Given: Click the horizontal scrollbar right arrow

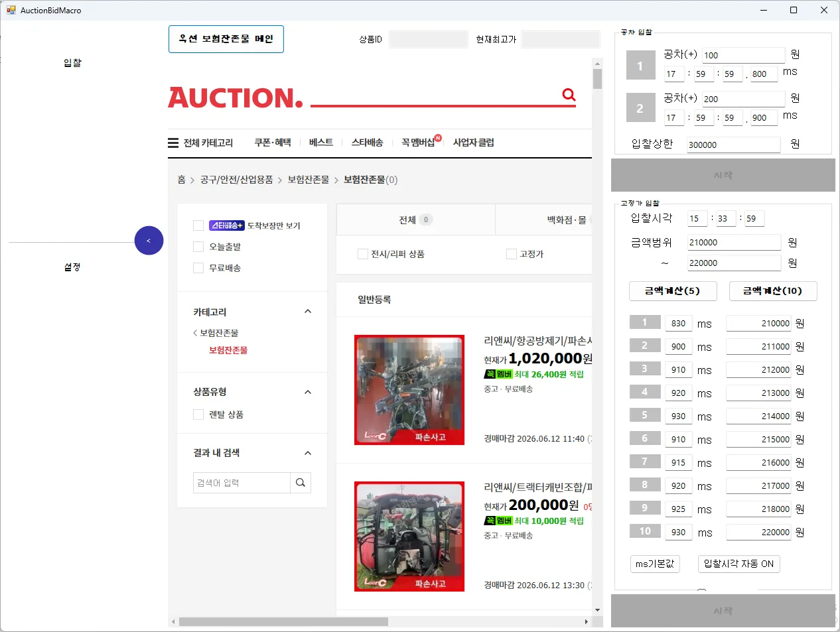Looking at the screenshot, I should (x=586, y=622).
